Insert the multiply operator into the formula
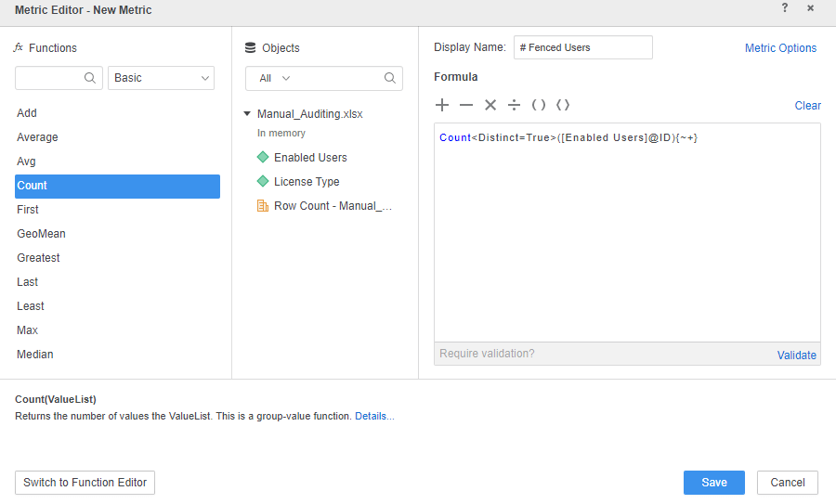The width and height of the screenshot is (836, 504). pos(490,105)
